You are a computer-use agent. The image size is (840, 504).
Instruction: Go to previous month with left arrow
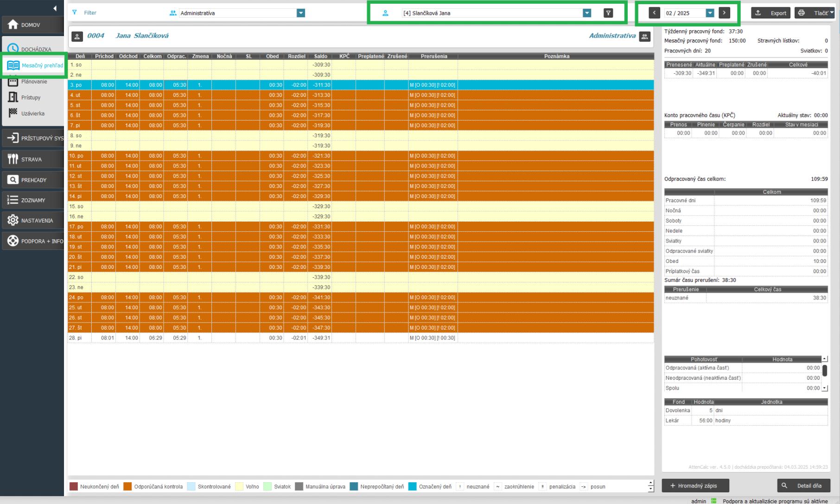[x=654, y=13]
